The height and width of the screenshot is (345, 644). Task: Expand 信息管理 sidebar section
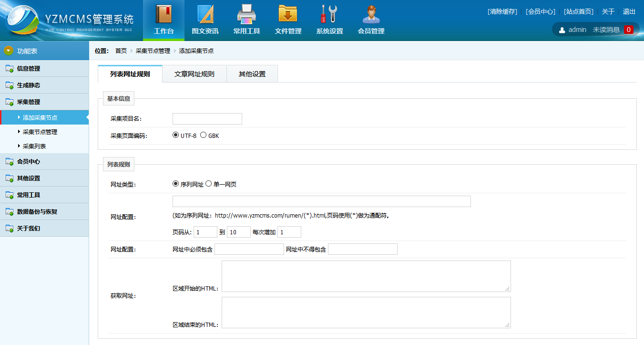(x=29, y=68)
